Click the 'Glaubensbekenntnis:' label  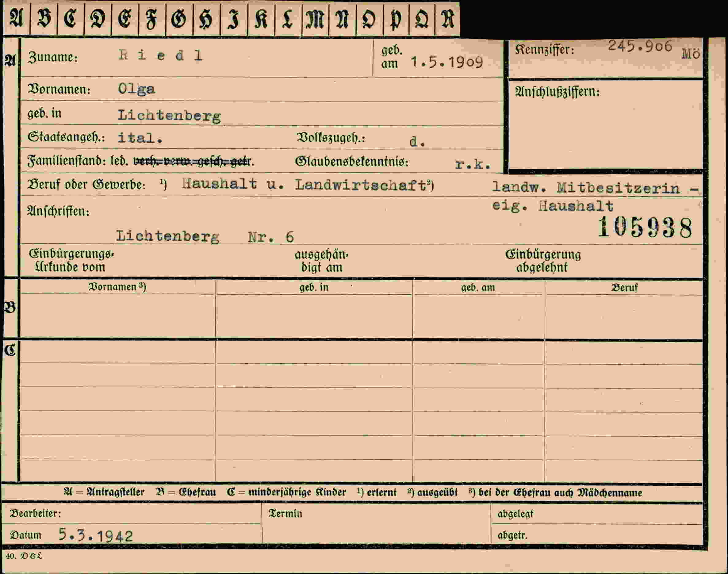click(352, 162)
